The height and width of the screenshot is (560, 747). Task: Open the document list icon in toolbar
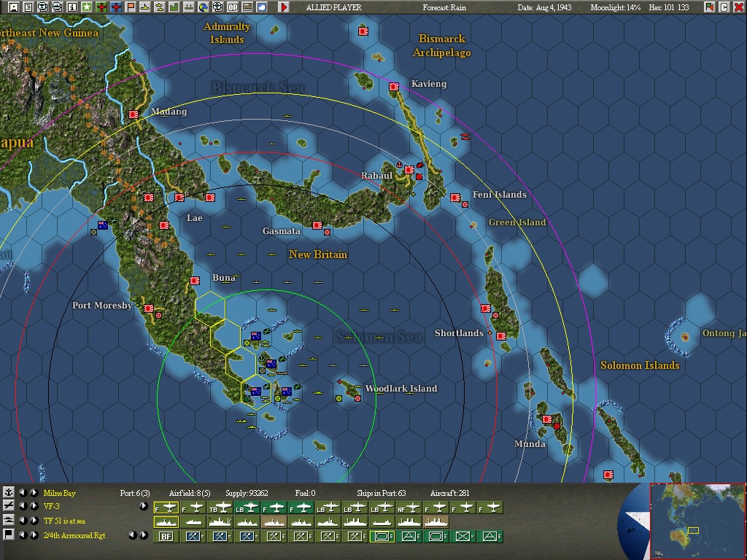click(28, 7)
